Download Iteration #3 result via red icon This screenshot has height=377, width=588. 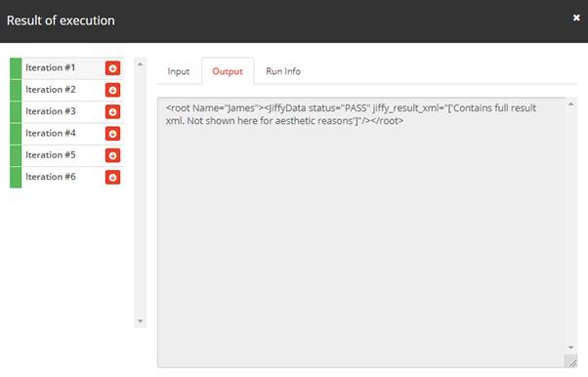coord(112,111)
